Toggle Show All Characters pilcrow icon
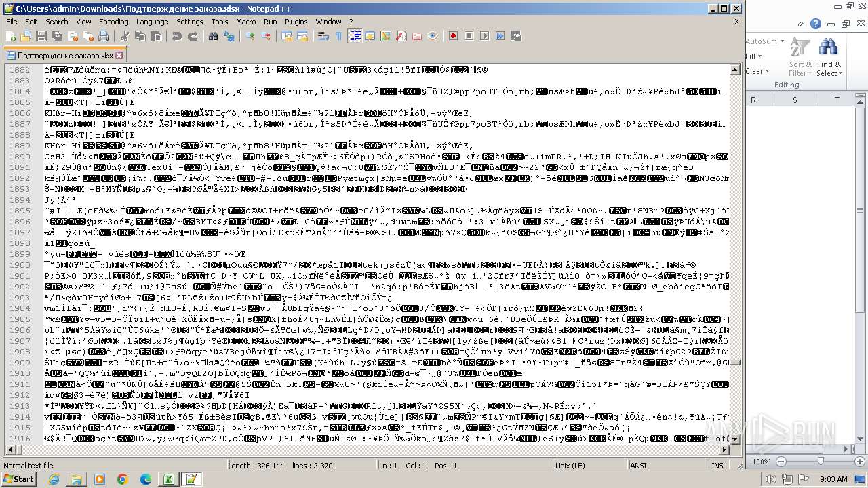Viewport: 868px width, 488px height. [339, 36]
